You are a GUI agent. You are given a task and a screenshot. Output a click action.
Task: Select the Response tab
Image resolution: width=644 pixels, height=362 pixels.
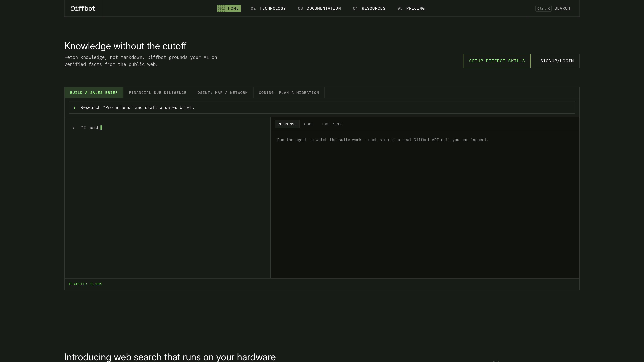[x=287, y=124]
